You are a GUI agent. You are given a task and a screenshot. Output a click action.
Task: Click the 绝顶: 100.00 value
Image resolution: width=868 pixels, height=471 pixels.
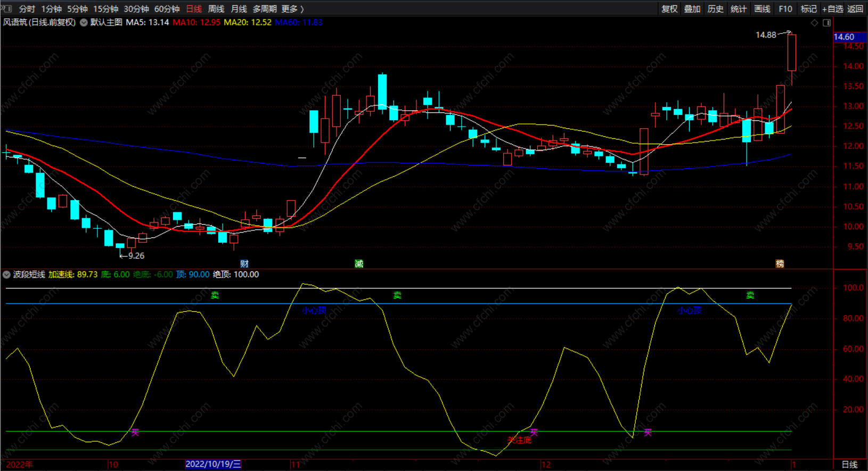[236, 275]
